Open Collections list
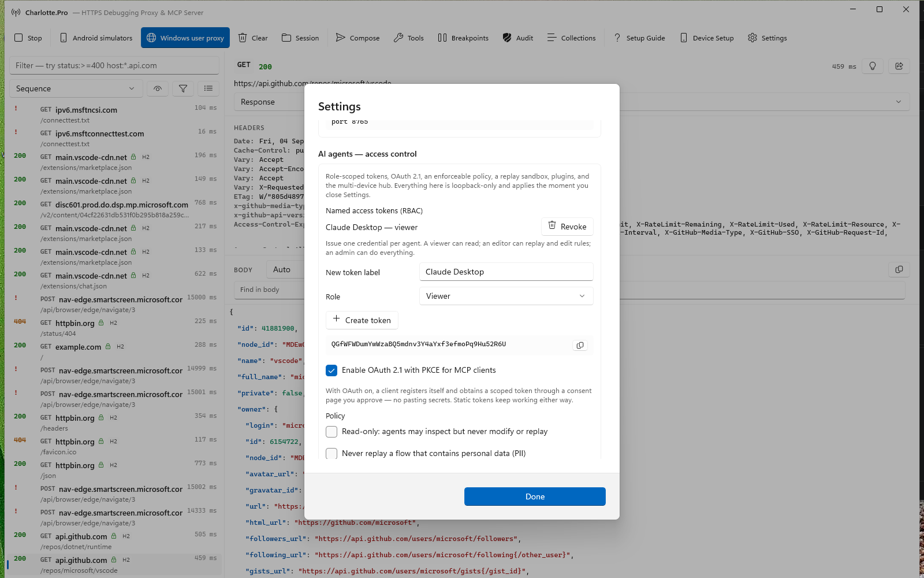 pyautogui.click(x=571, y=38)
